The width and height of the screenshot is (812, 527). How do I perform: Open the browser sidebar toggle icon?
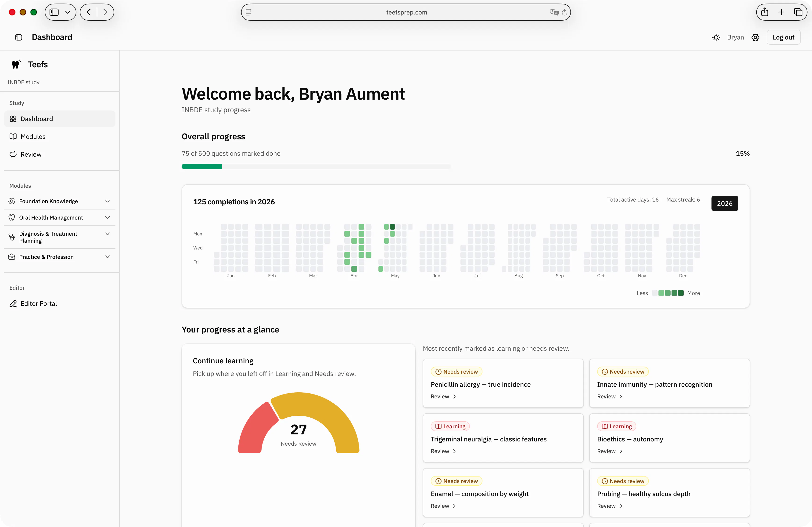[54, 12]
